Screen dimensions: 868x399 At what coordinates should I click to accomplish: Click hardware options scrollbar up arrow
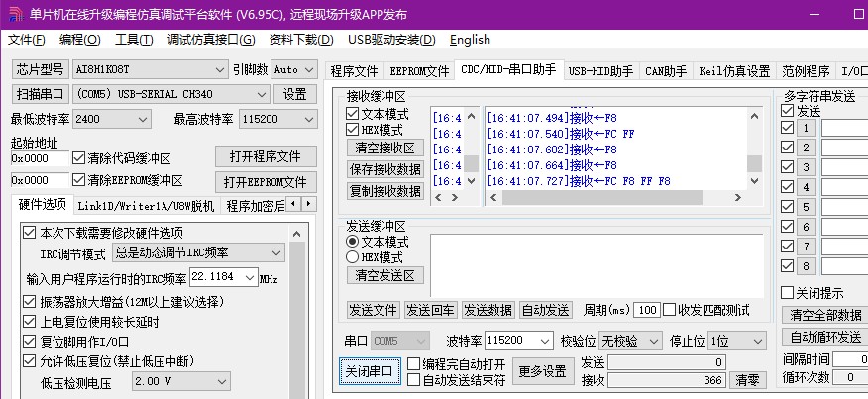(297, 234)
